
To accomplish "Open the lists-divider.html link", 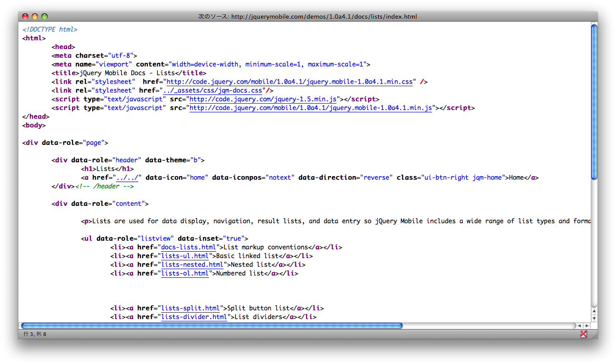I will (x=194, y=317).
